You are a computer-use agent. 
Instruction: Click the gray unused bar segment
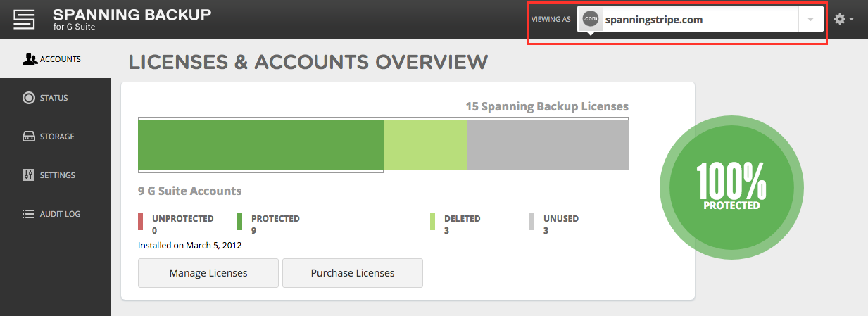tap(548, 145)
